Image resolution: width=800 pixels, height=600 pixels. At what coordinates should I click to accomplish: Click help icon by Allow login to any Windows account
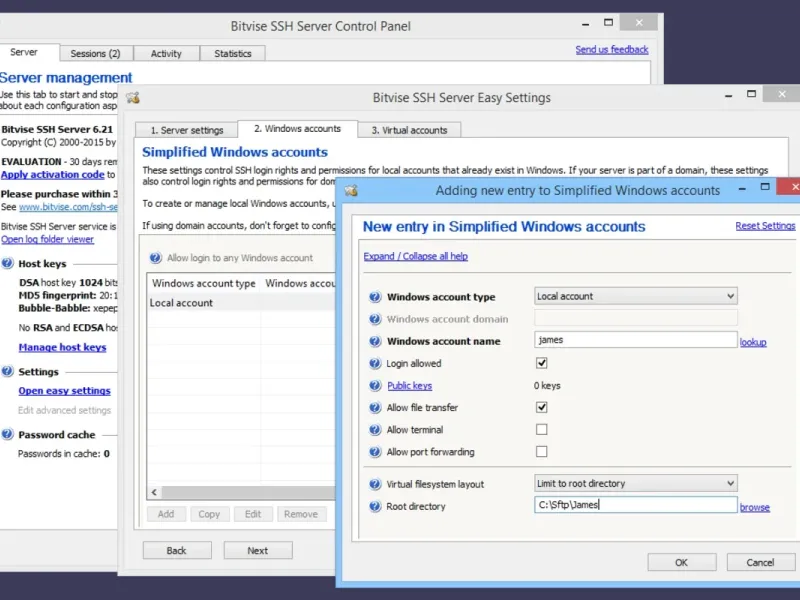click(155, 258)
